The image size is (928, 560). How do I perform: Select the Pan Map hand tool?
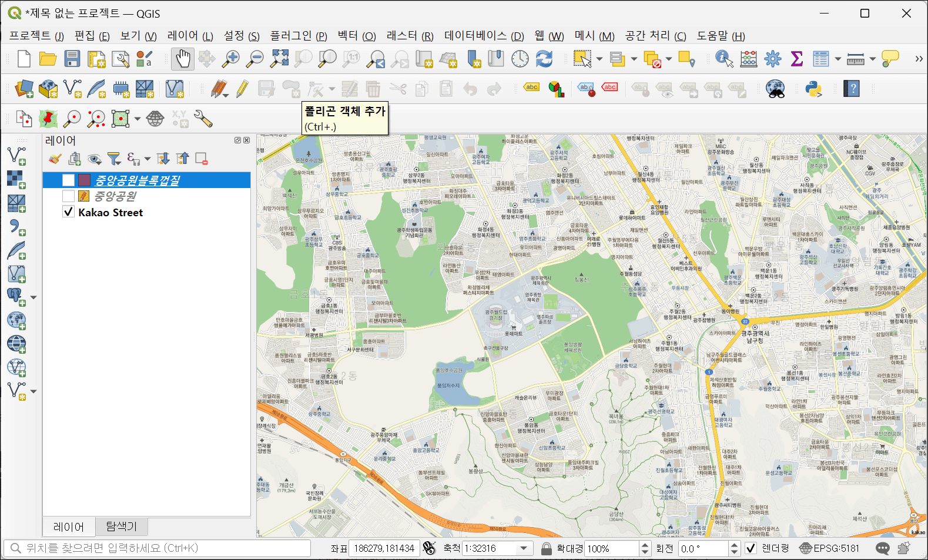[183, 59]
